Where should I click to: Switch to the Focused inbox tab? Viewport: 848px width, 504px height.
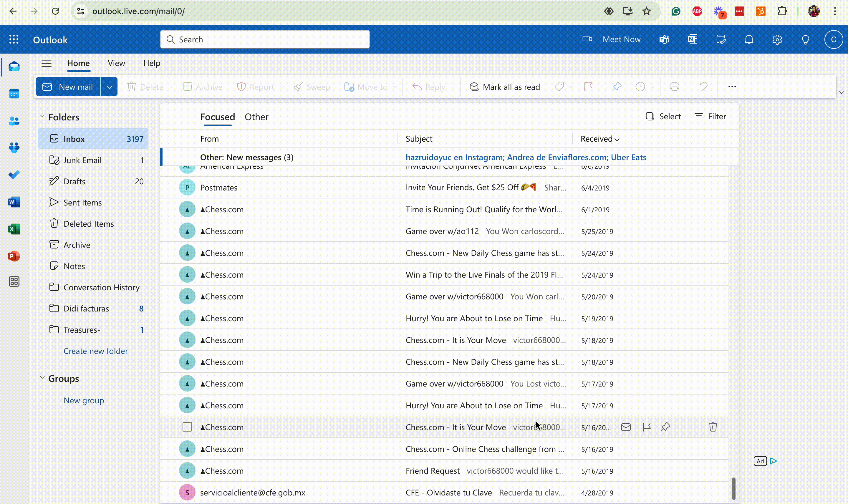[x=217, y=117]
